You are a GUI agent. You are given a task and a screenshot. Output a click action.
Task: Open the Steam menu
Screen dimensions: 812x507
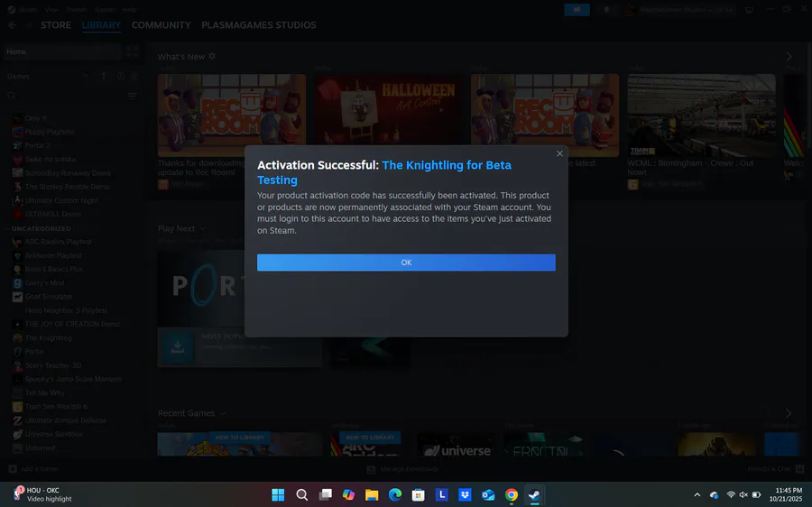27,9
